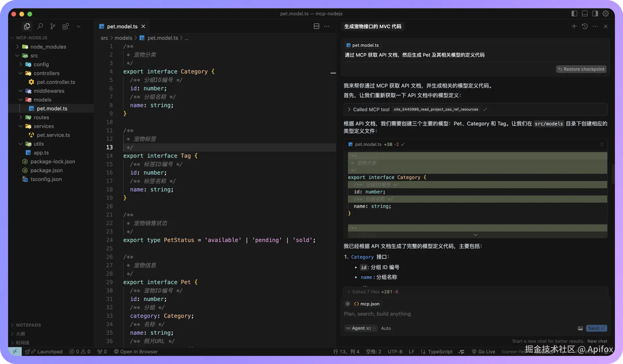The width and height of the screenshot is (623, 364).
Task: Close the AI chat panel
Action: click(x=605, y=26)
